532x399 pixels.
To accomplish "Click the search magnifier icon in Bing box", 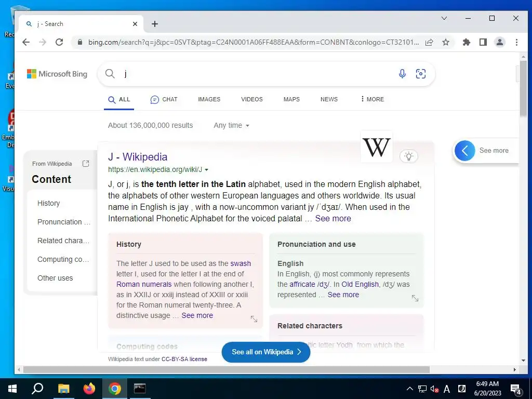I will 110,74.
